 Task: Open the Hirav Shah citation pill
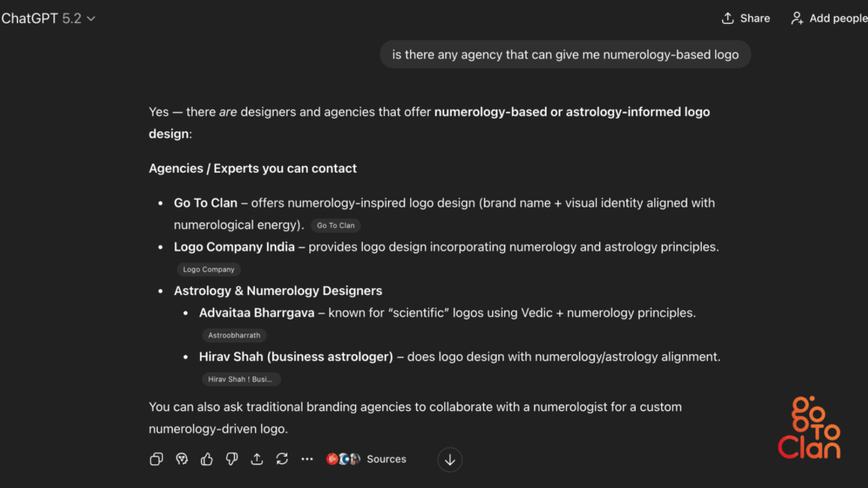[x=241, y=379]
